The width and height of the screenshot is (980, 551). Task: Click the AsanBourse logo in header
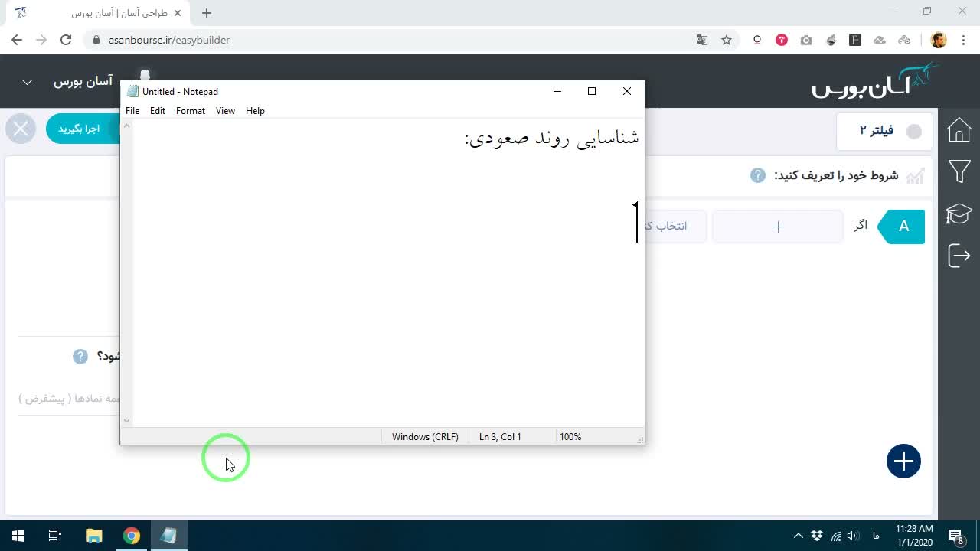[875, 80]
